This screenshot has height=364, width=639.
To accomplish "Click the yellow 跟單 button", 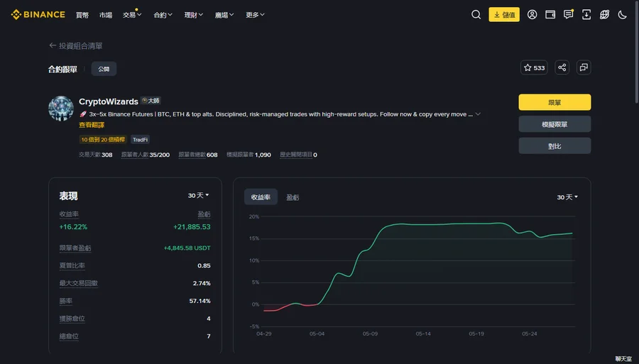I will click(555, 102).
